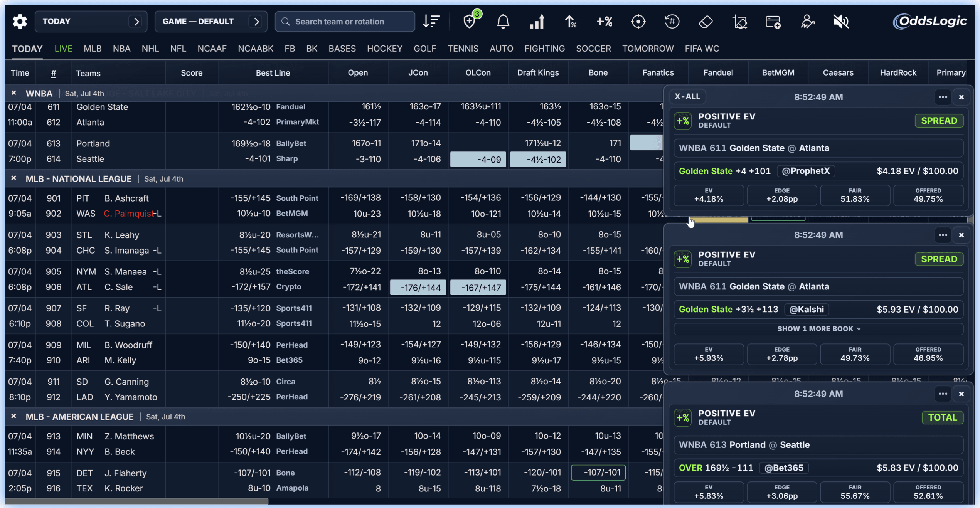
Task: Click the shield icon with badge 3
Action: 470,22
